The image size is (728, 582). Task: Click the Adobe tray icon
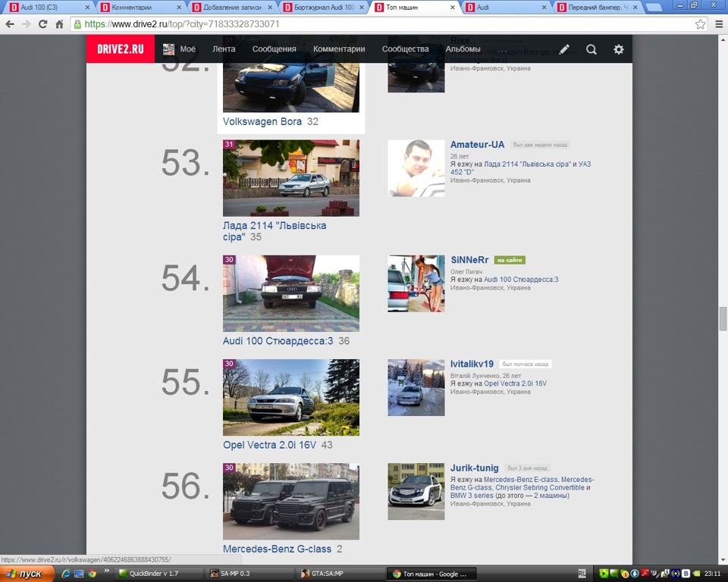645,574
